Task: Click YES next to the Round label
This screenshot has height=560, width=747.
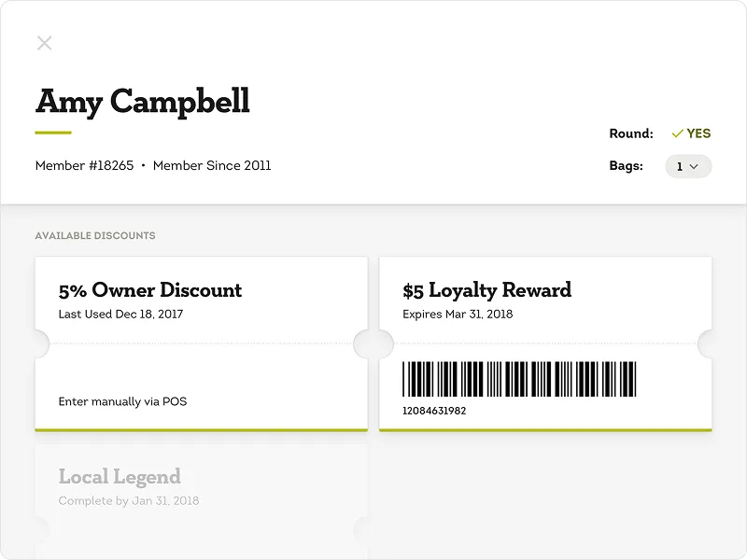Action: pos(698,133)
